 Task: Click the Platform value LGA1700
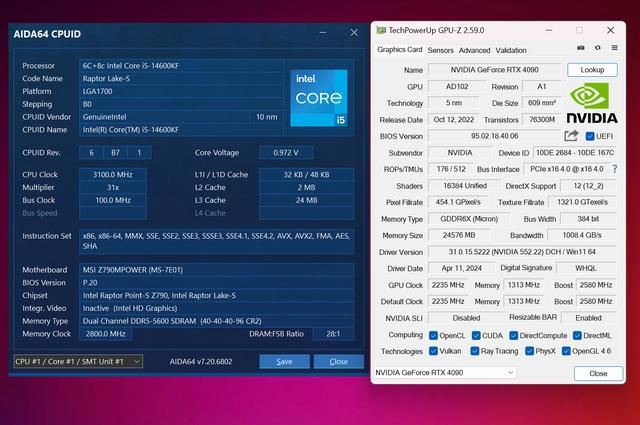click(x=181, y=91)
